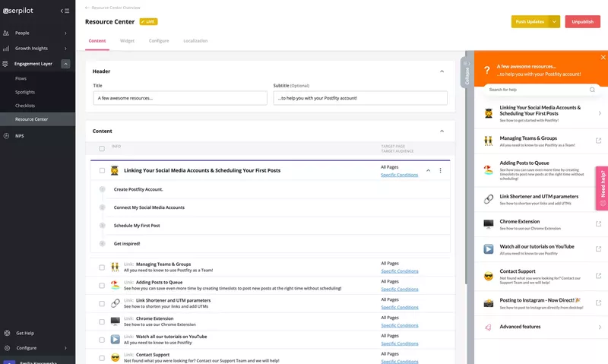Viewport: 608px width, 364px height.
Task: Click the Title input field
Action: [180, 98]
